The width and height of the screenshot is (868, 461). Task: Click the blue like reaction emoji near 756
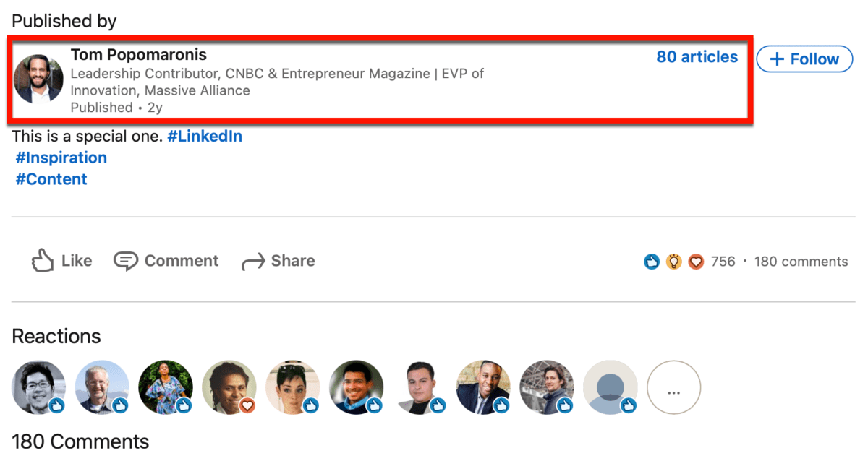point(652,262)
